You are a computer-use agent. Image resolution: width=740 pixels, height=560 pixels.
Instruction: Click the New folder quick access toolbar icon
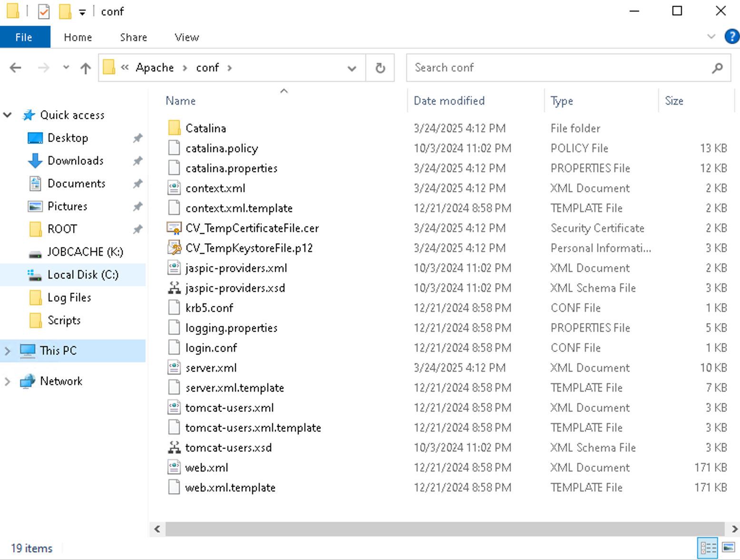65,11
